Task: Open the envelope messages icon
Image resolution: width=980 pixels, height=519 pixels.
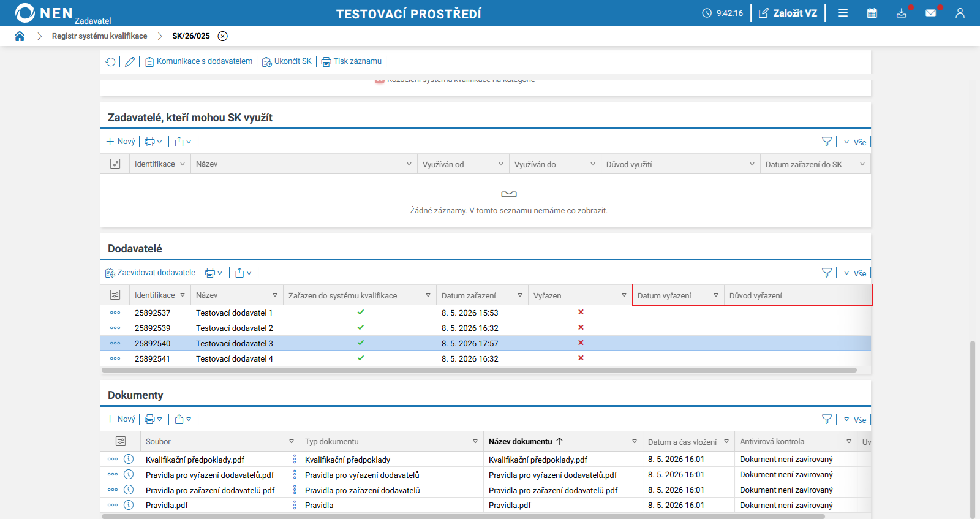Action: coord(931,13)
